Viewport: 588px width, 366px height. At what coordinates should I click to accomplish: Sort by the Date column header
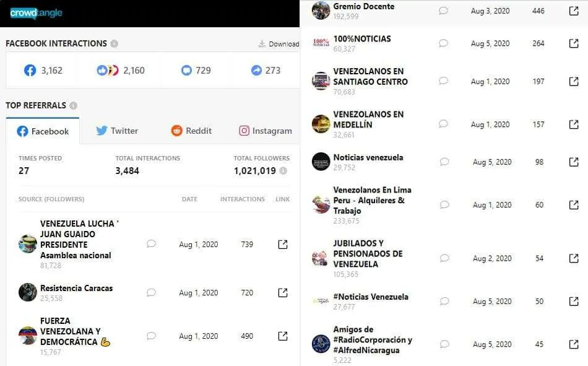pos(189,199)
